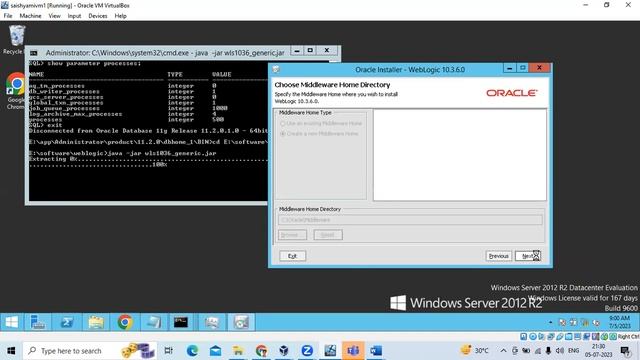Open the 30°C weather widget
The height and width of the screenshot is (360, 640).
click(474, 350)
